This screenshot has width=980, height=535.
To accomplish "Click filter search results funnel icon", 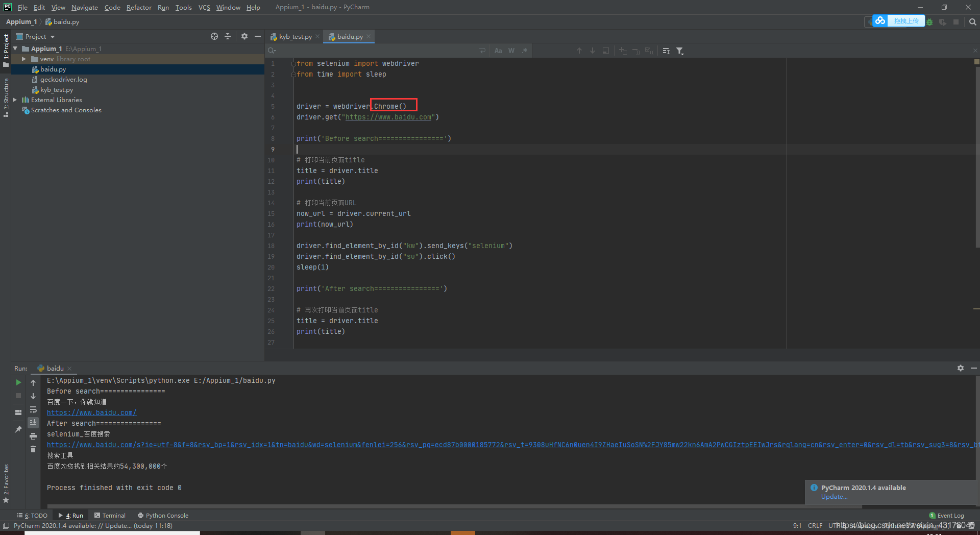I will (680, 51).
